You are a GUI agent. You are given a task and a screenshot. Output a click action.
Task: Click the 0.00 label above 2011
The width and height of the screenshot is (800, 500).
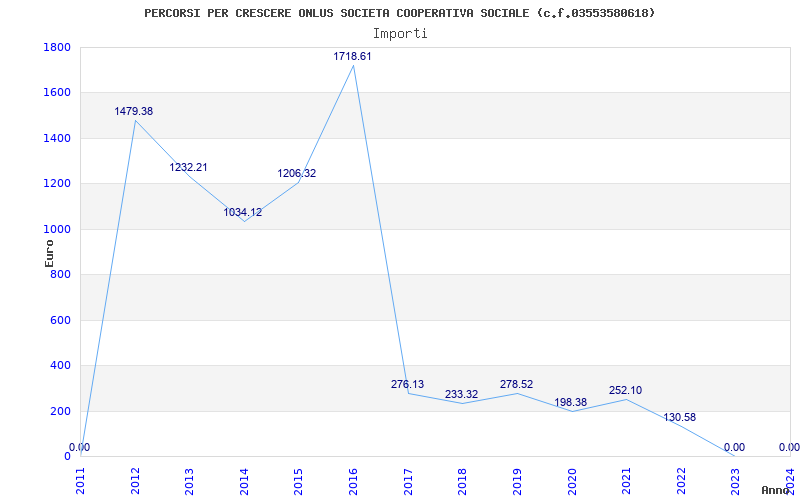pos(80,447)
